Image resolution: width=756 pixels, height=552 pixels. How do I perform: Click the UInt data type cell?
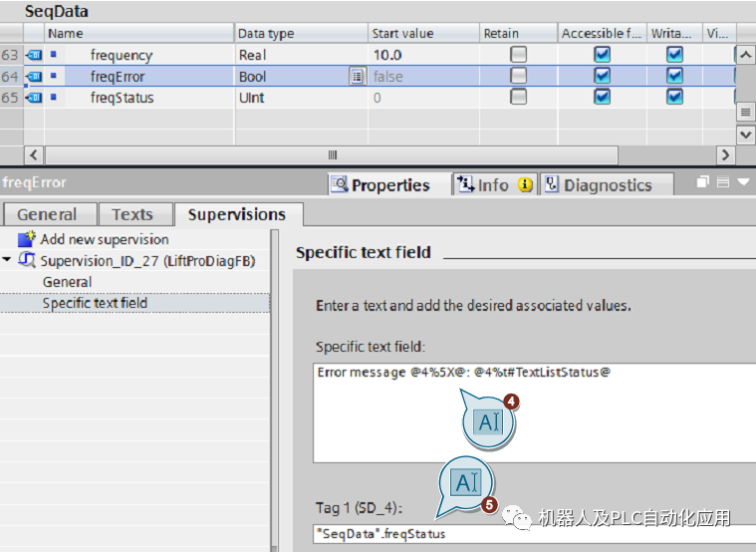point(302,98)
